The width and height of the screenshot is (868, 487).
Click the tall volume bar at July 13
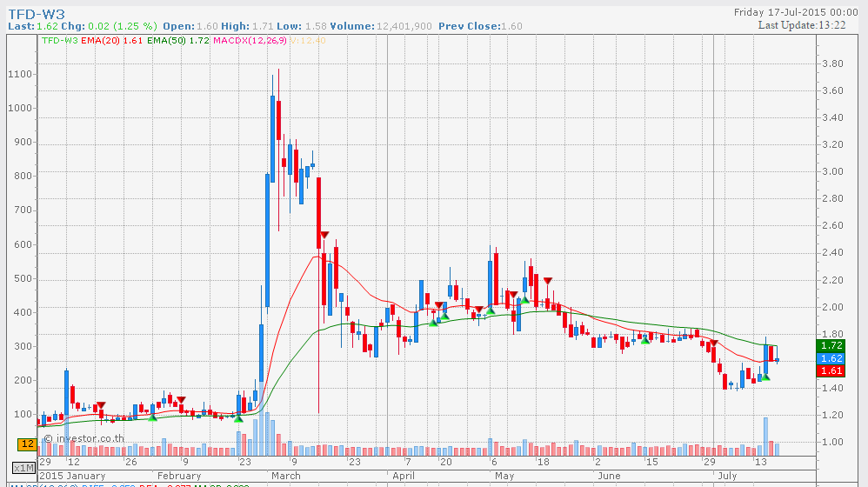coord(765,436)
